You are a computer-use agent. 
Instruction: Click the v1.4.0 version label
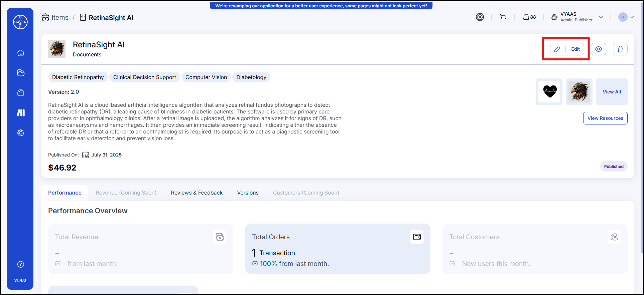tap(20, 280)
